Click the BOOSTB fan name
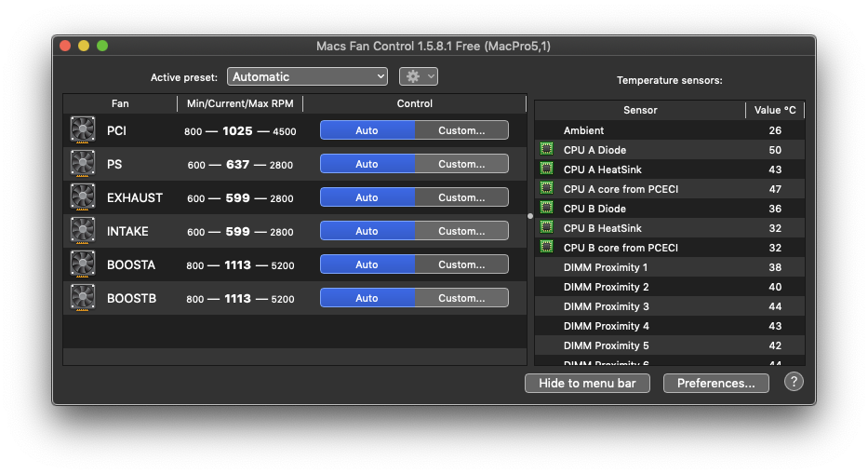Image resolution: width=868 pixels, height=474 pixels. pyautogui.click(x=131, y=299)
